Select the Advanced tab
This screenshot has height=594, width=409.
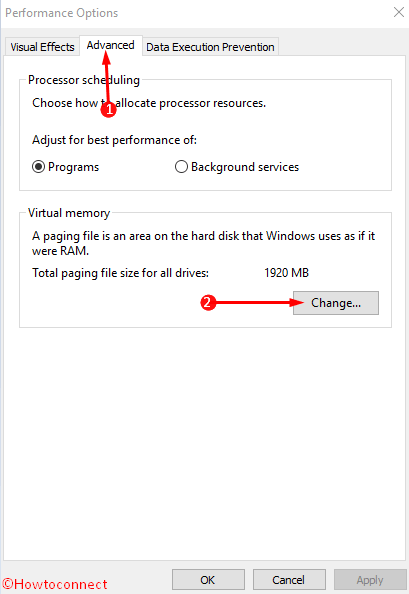coord(111,45)
